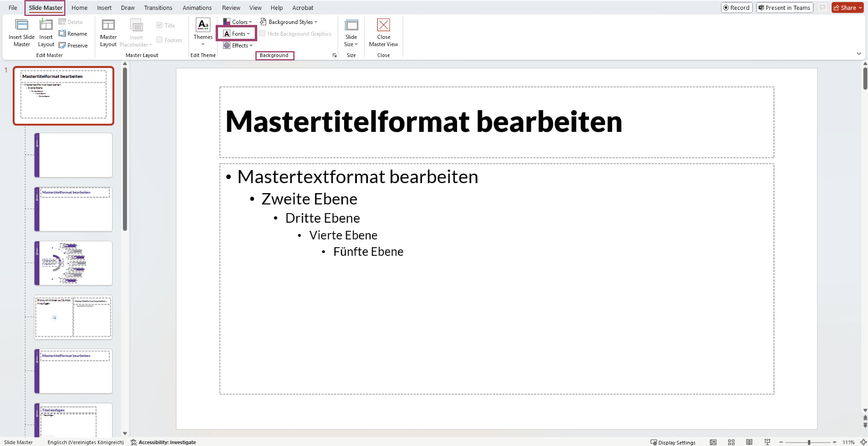The image size is (868, 446).
Task: Open Master Layout dialog
Action: tap(108, 33)
